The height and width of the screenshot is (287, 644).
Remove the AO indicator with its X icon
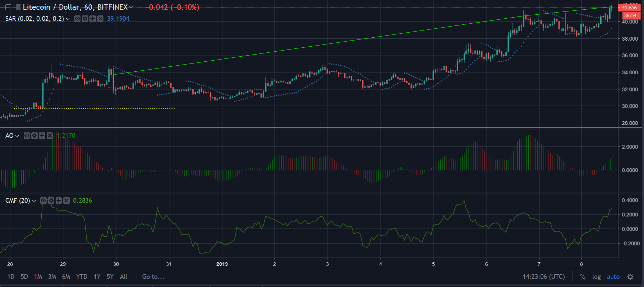coord(50,136)
